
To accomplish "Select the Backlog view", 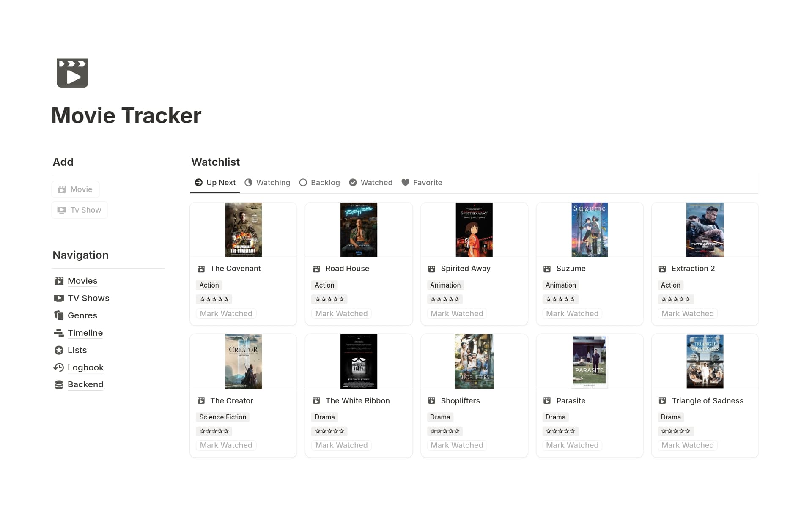I will click(x=319, y=182).
